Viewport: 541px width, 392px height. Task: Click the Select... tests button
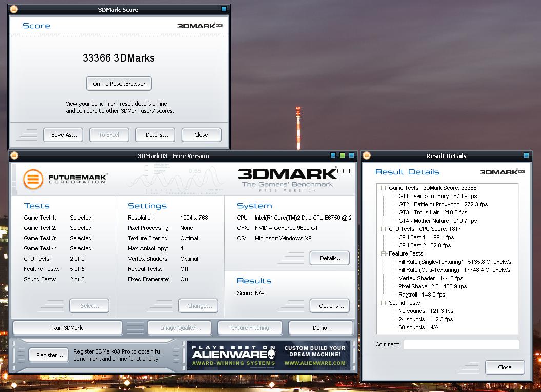(89, 306)
